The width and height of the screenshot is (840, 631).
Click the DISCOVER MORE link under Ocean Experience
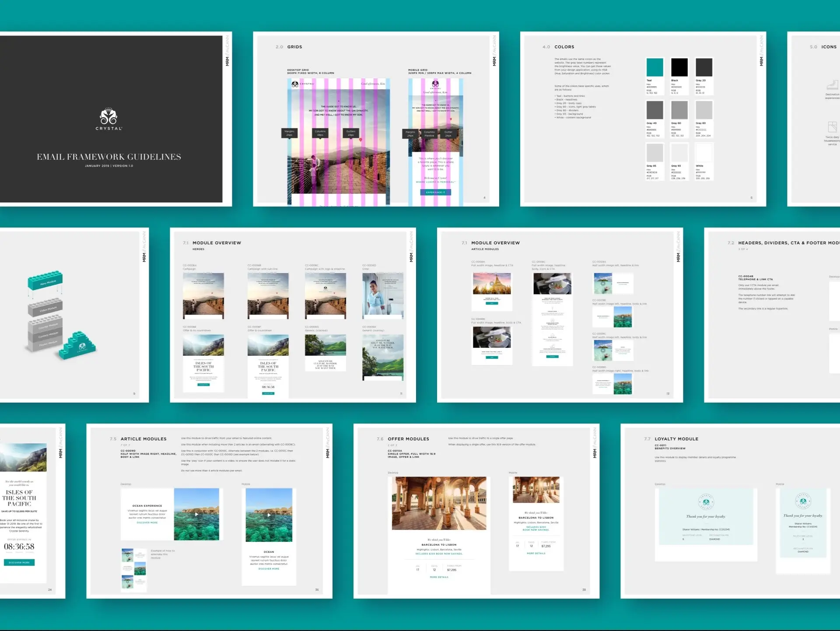147,522
